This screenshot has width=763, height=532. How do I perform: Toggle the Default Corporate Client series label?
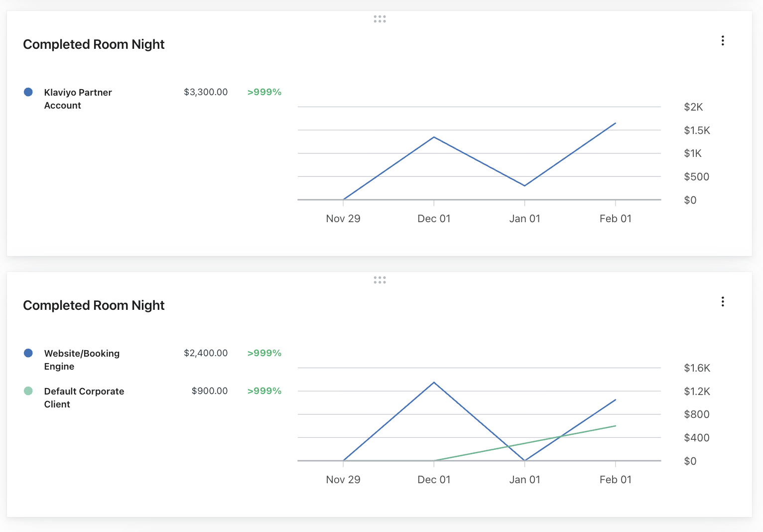84,398
